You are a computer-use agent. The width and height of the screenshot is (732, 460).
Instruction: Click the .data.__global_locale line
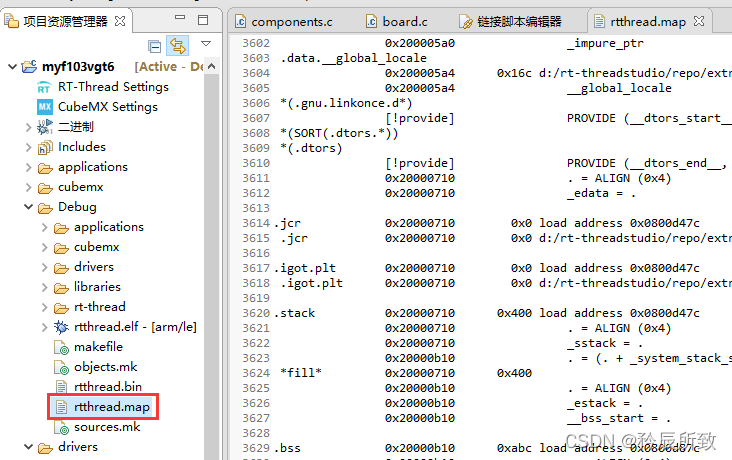353,58
